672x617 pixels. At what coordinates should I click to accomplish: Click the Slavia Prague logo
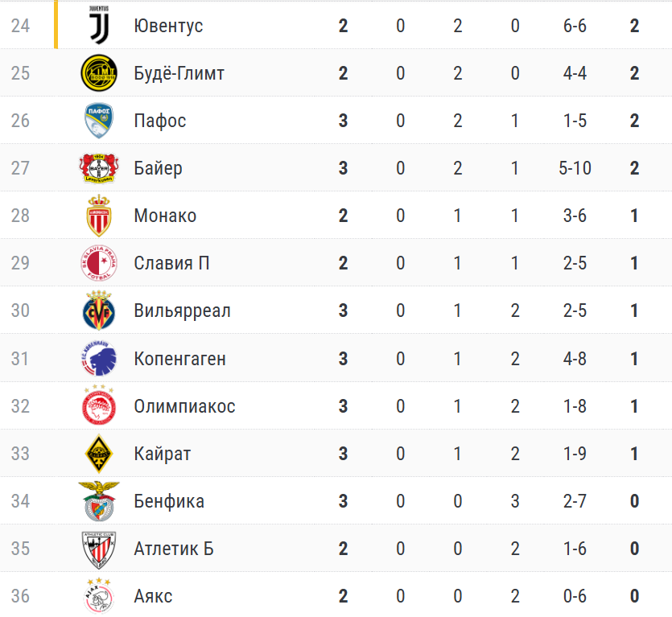(99, 263)
